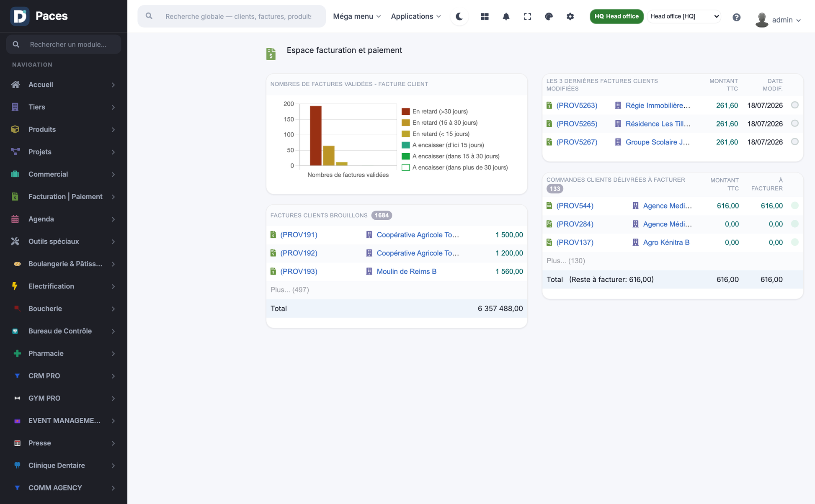Open Facturation | Paiement sidebar item

[x=64, y=196]
